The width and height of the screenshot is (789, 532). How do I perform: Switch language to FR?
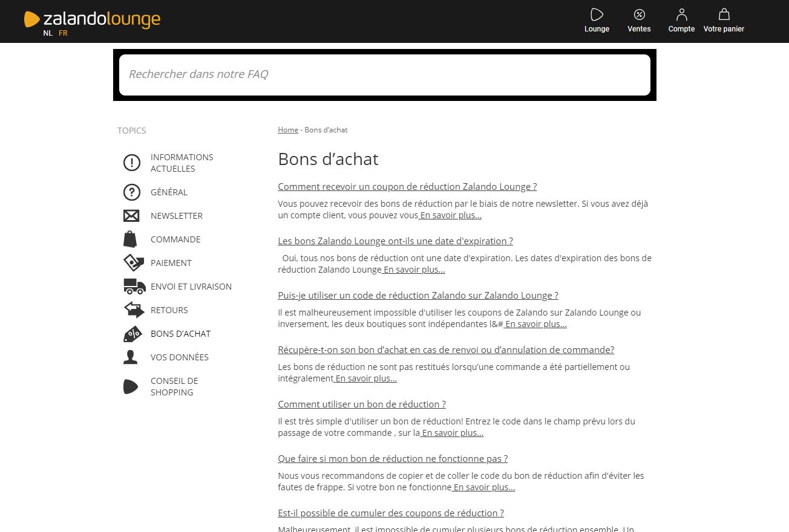63,33
